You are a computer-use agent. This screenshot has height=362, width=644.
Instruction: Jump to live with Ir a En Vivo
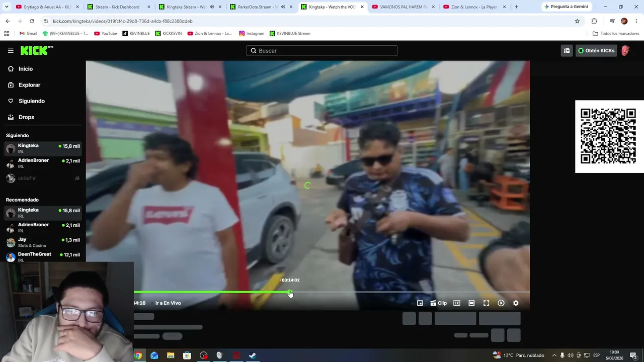[x=168, y=303]
